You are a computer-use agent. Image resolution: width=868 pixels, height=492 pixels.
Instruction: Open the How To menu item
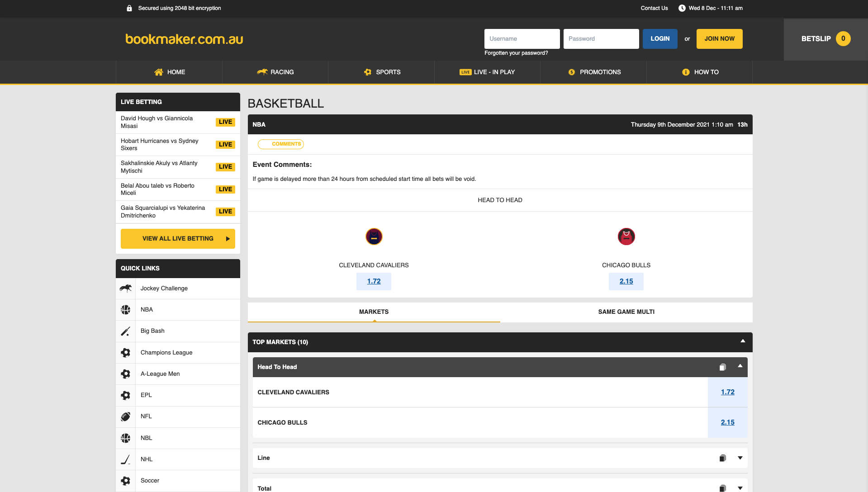click(x=699, y=72)
